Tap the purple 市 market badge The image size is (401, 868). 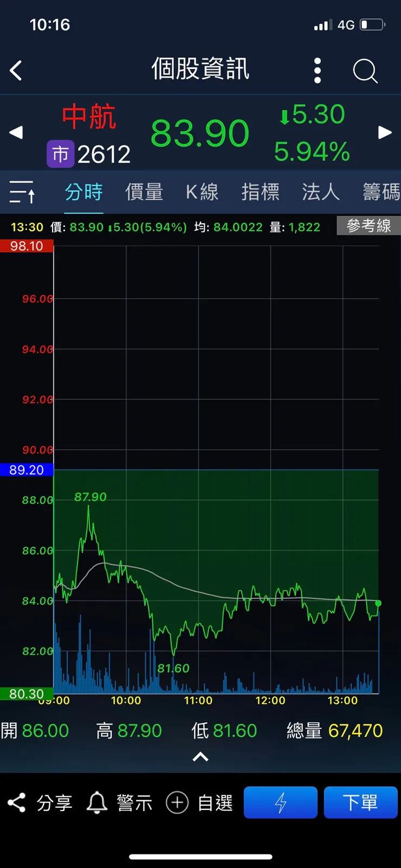[60, 154]
